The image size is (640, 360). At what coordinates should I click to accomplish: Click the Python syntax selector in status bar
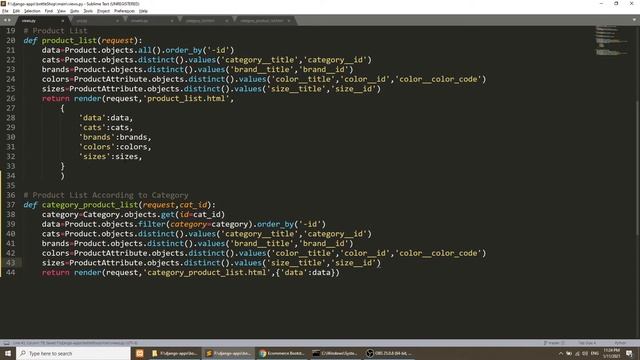tap(620, 343)
